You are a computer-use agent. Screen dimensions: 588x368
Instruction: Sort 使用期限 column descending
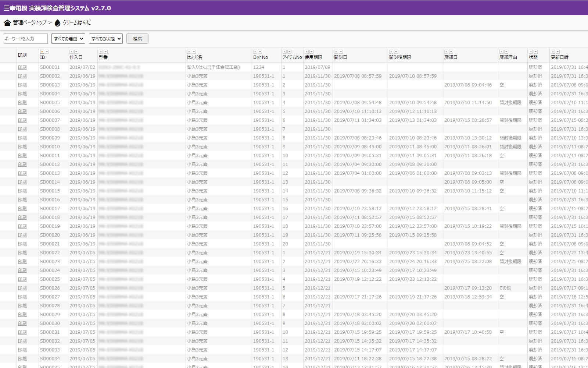tap(311, 52)
